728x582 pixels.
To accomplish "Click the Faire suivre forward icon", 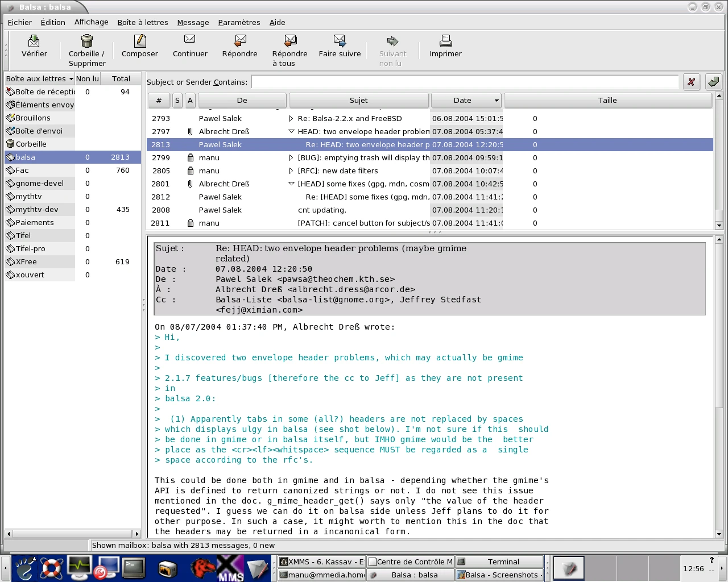I will click(x=340, y=41).
